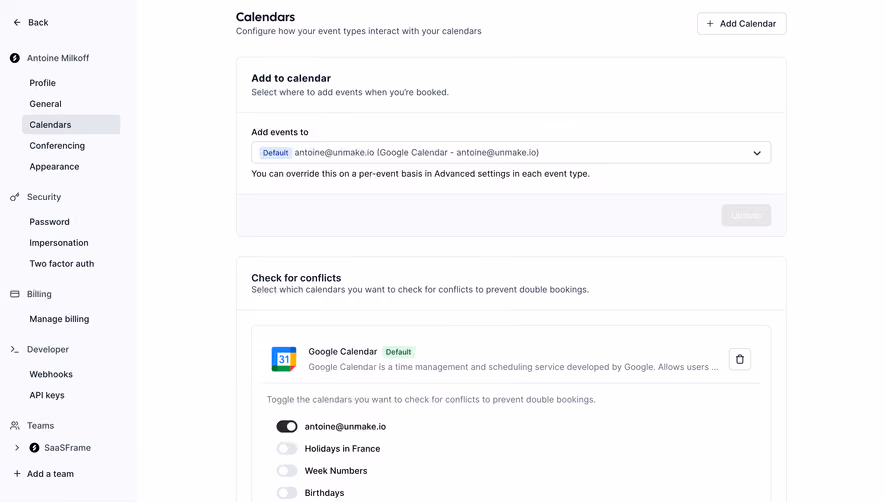Image resolution: width=885 pixels, height=502 pixels.
Task: Click Add a team link
Action: point(50,474)
